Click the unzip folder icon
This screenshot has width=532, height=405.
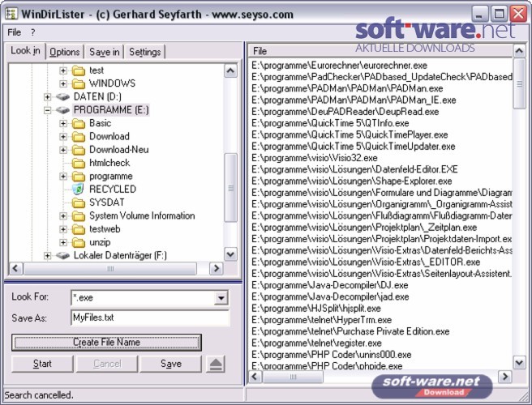(79, 242)
